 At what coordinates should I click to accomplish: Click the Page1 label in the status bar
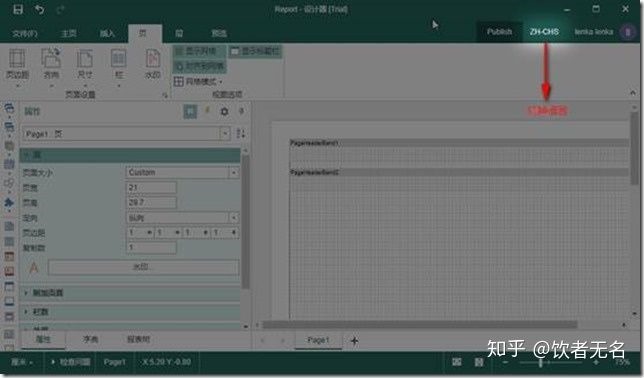tap(114, 362)
